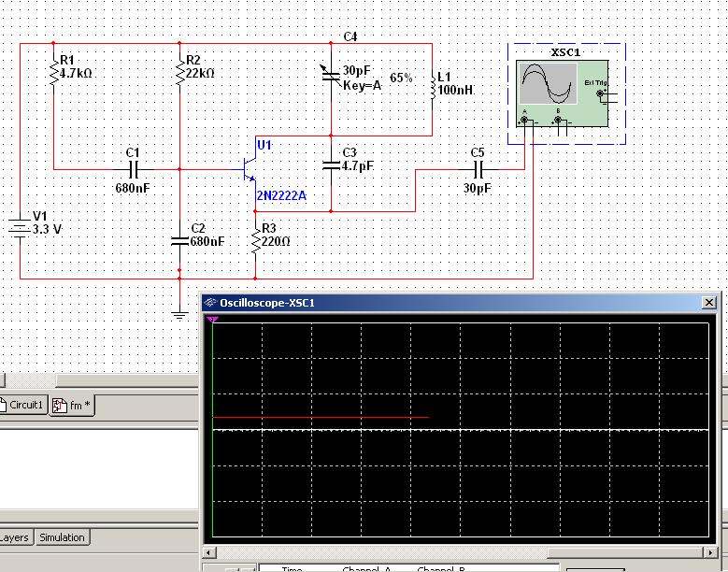Select capacitor C2 symbol
This screenshot has height=572, width=728.
pos(179,241)
